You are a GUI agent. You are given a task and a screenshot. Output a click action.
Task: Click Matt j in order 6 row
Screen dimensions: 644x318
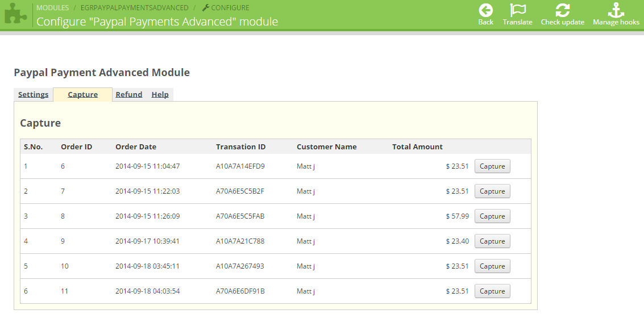coord(306,166)
